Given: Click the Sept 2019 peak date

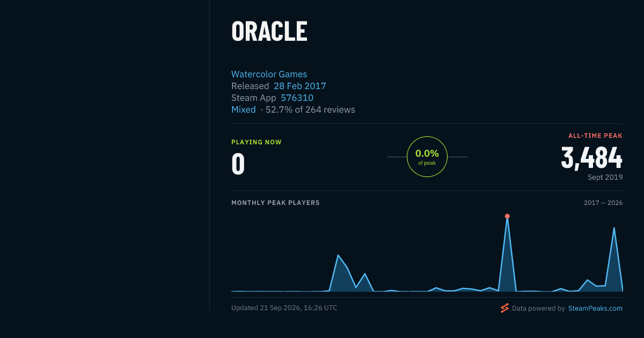Looking at the screenshot, I should pyautogui.click(x=605, y=177).
